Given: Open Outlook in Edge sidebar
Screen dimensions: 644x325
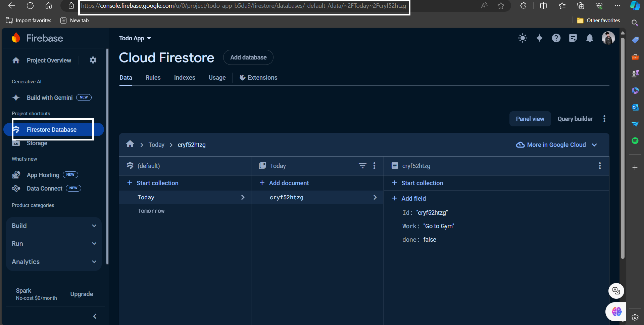Looking at the screenshot, I should [x=635, y=107].
